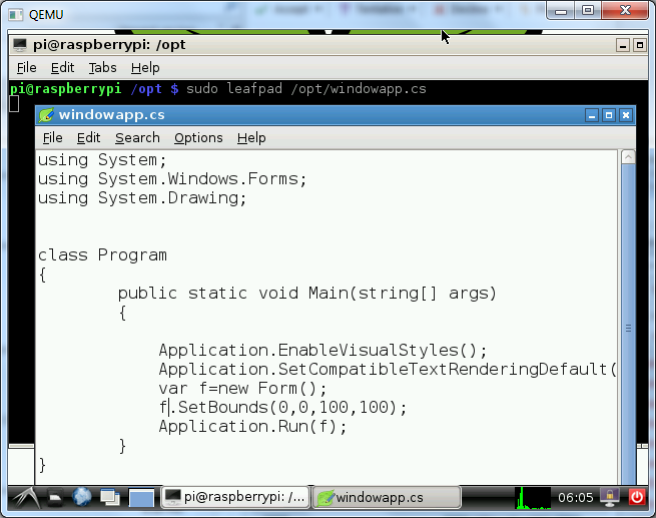Screen dimensions: 656x518
Task: Click 'public static void Main(string[] args)' line
Action: point(307,293)
